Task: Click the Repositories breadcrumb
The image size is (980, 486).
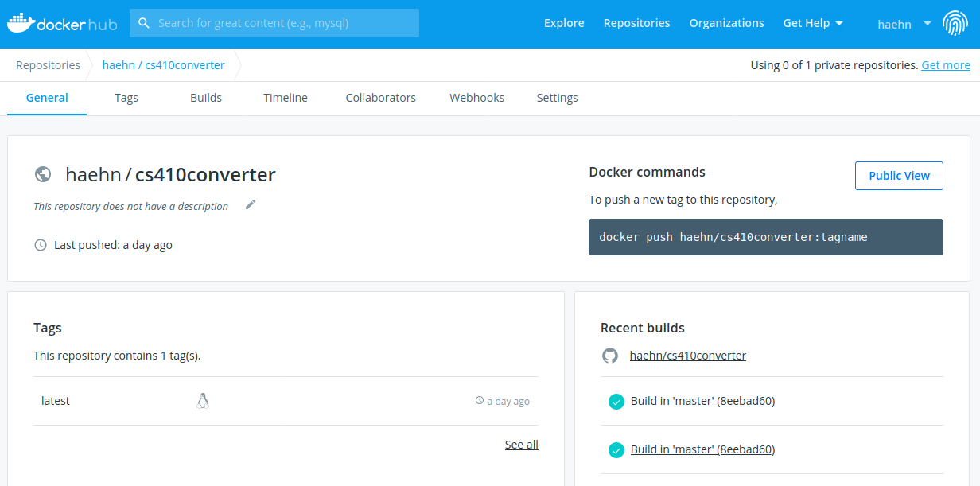Action: (x=48, y=65)
